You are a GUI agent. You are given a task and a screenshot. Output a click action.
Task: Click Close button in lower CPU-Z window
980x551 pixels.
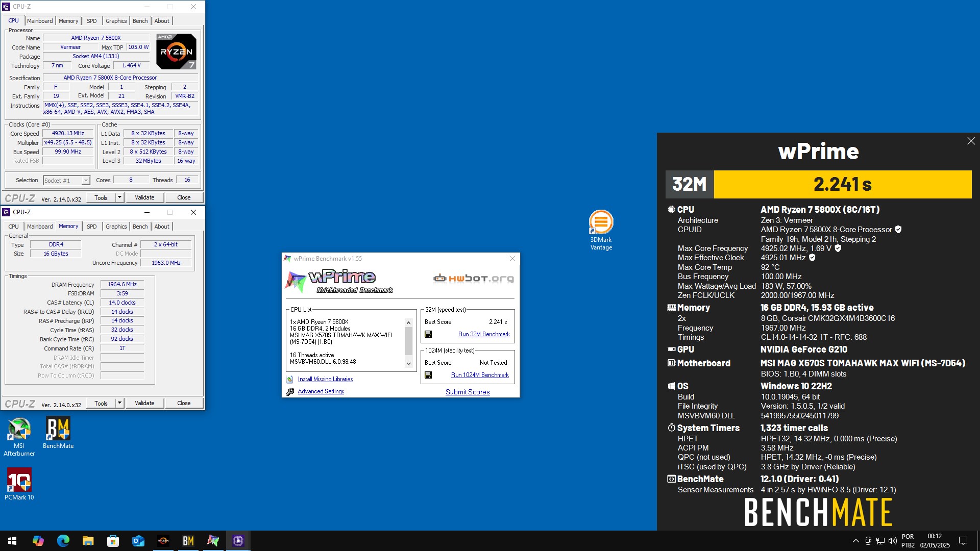tap(184, 403)
